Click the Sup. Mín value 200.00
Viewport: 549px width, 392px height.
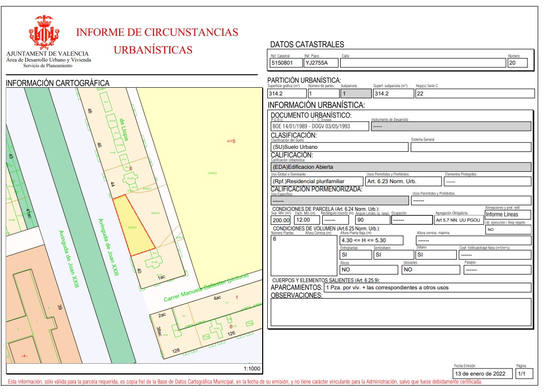coord(281,220)
